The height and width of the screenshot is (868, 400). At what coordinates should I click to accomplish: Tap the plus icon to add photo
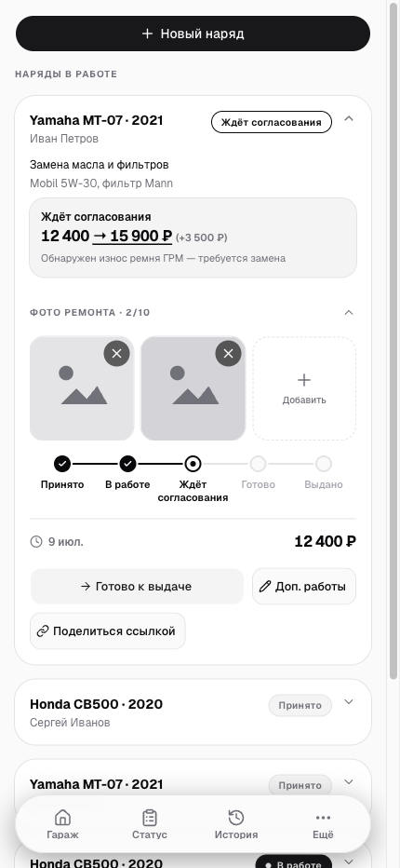(x=304, y=380)
